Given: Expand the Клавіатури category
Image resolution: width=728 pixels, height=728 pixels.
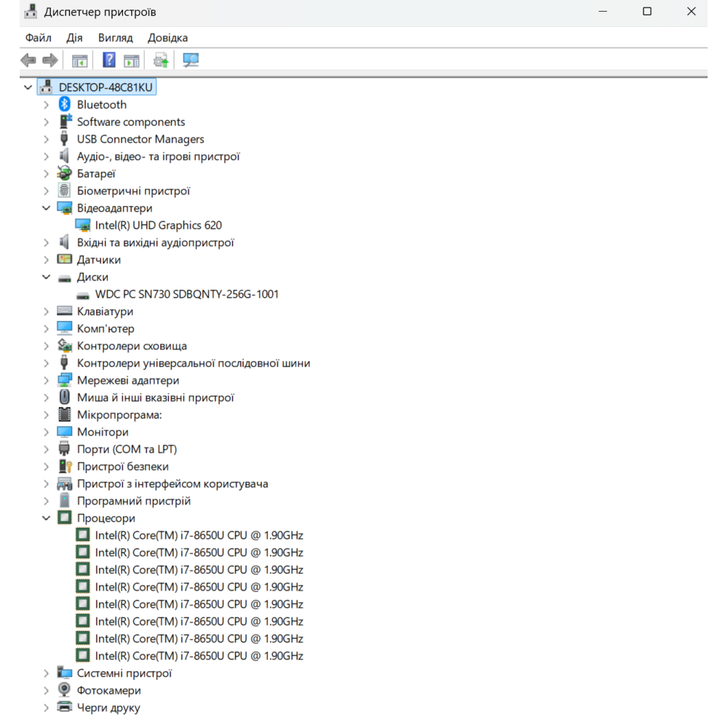Looking at the screenshot, I should click(47, 312).
